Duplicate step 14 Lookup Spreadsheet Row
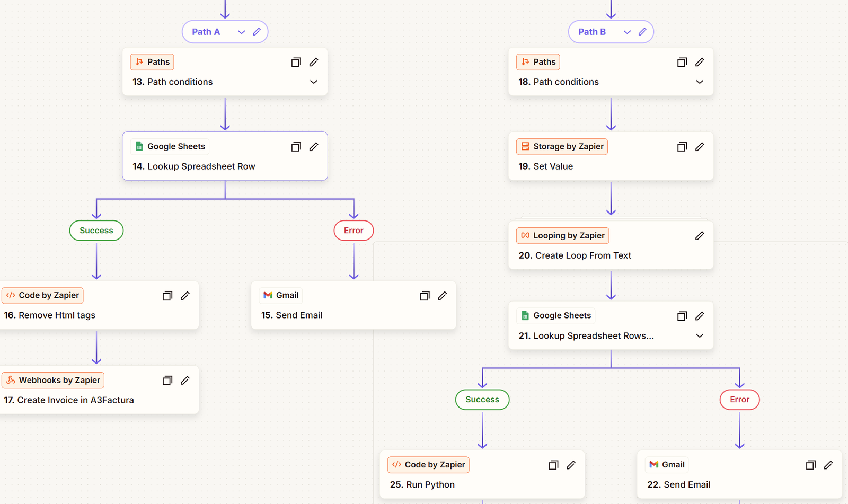Image resolution: width=848 pixels, height=504 pixels. coord(296,147)
